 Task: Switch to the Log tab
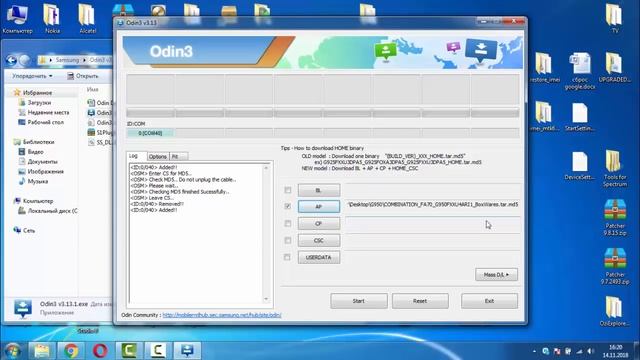click(136, 156)
